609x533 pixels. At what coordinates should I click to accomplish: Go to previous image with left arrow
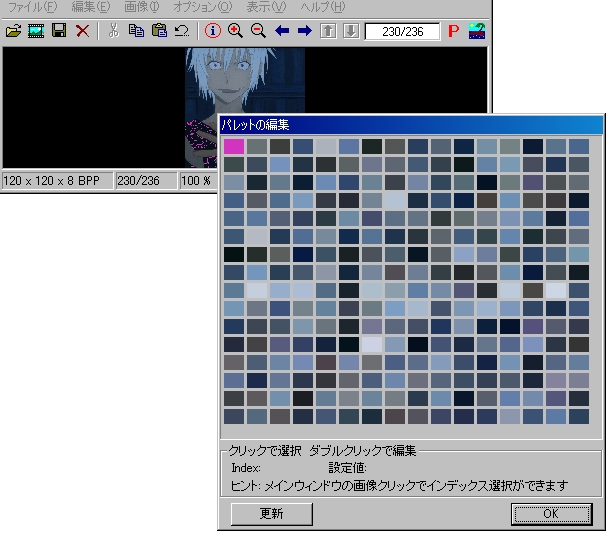(x=282, y=31)
